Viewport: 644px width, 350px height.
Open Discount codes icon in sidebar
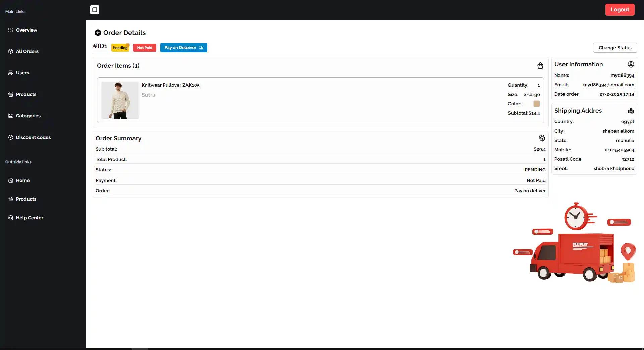11,137
